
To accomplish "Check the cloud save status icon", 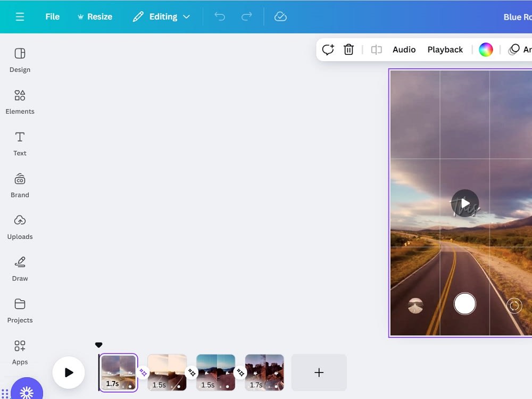I will coord(280,16).
